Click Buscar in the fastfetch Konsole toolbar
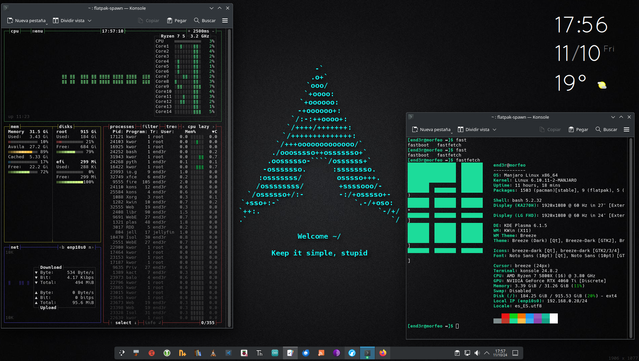The height and width of the screenshot is (361, 639). (606, 129)
